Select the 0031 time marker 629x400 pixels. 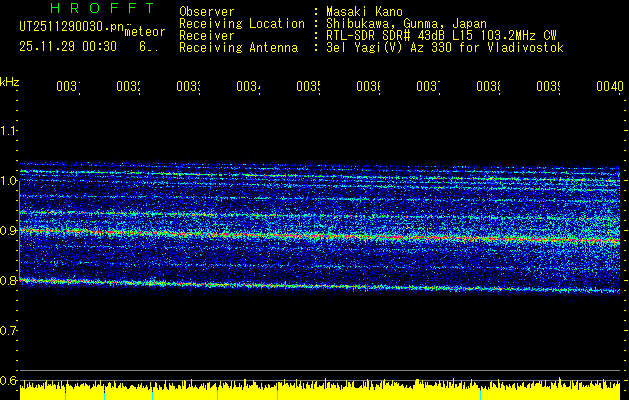tap(68, 86)
